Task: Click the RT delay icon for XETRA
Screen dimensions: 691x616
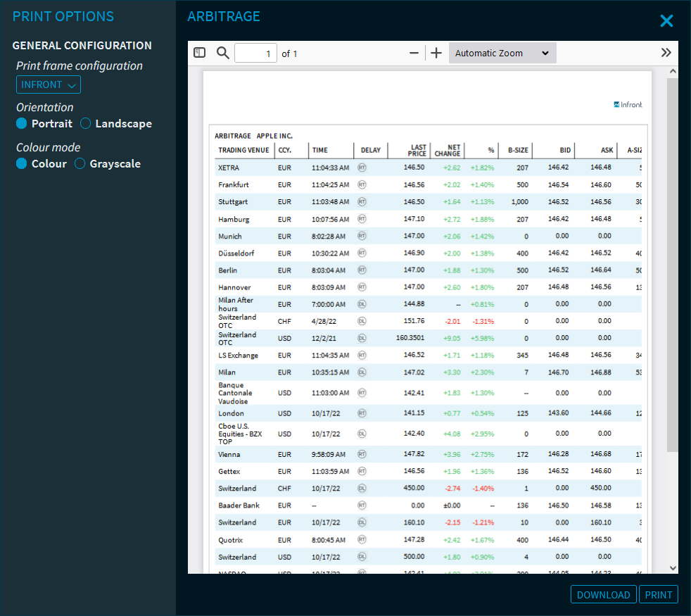Action: (x=362, y=168)
